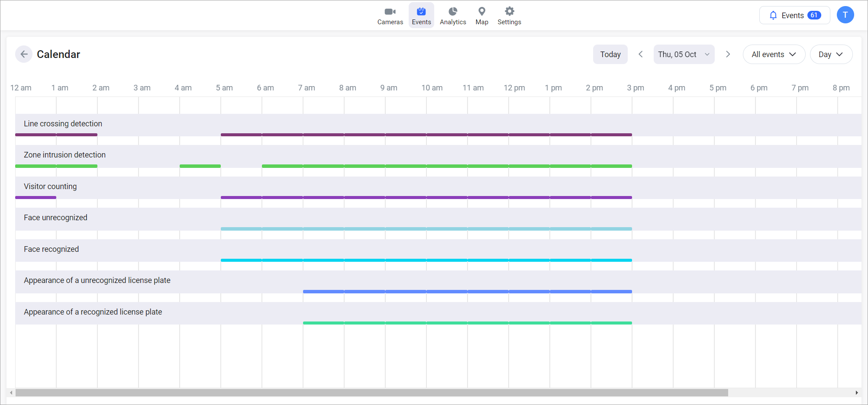Click the Face recognized cyan timeline bar
The image size is (868, 405).
coord(426,260)
